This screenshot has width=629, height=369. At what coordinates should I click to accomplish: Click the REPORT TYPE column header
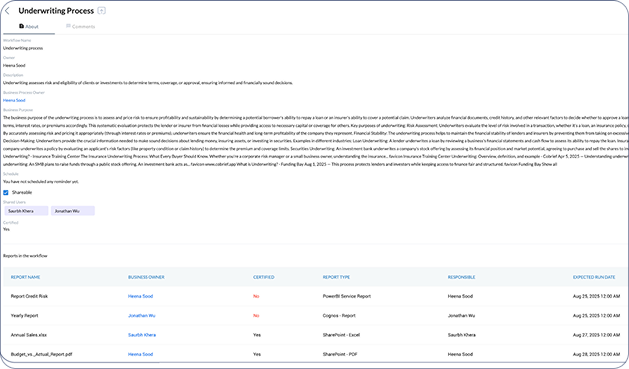pyautogui.click(x=336, y=277)
